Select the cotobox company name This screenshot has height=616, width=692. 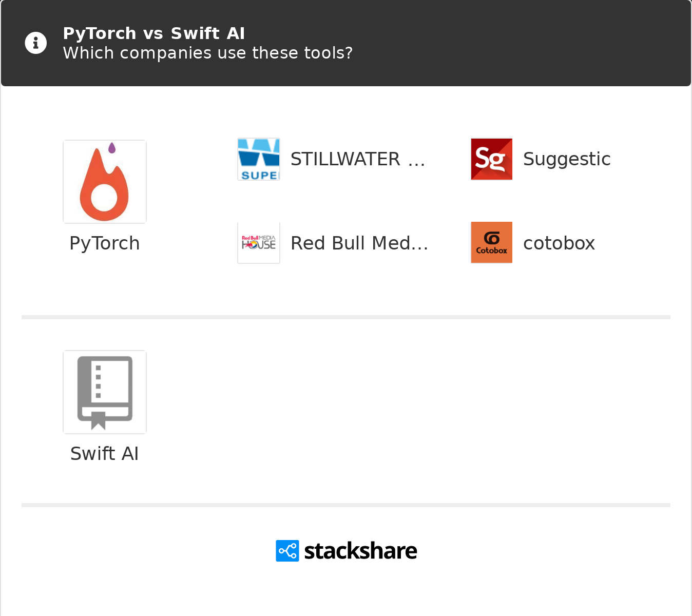coord(559,243)
